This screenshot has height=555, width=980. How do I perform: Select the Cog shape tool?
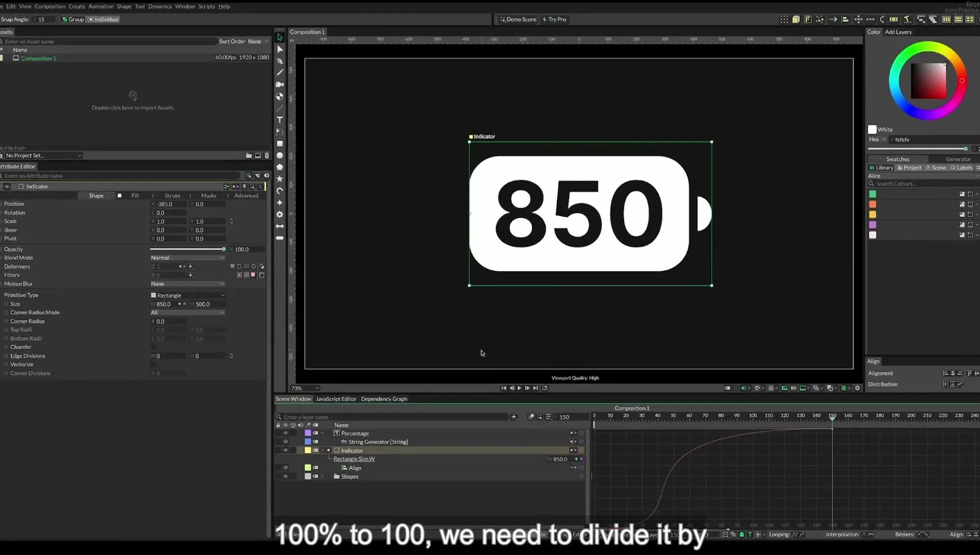tap(280, 214)
